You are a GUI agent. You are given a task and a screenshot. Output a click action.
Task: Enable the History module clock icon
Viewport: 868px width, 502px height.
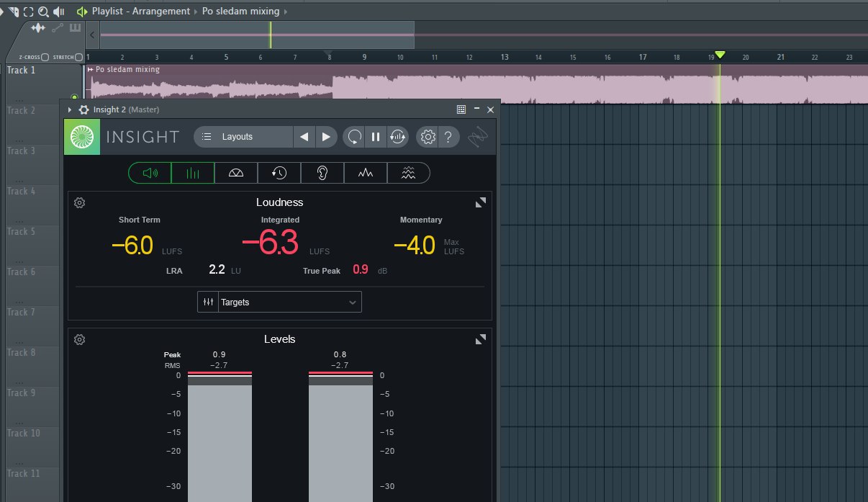(279, 173)
